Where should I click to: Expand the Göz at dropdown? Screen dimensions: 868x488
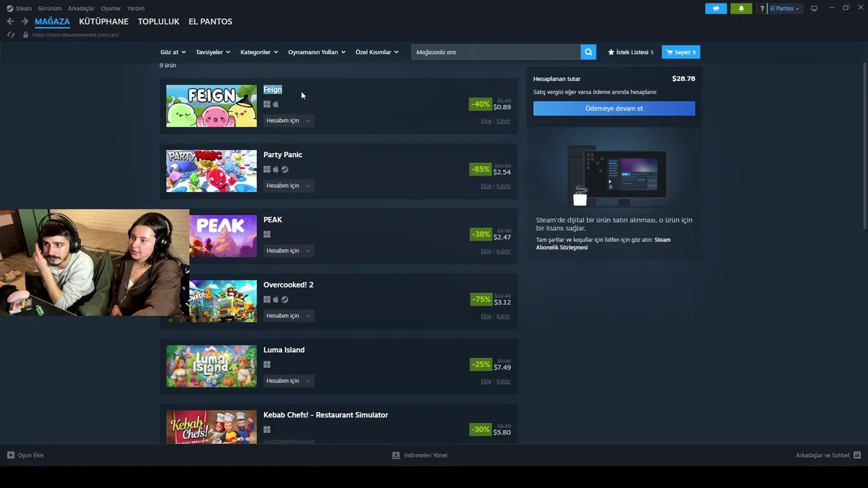(173, 52)
